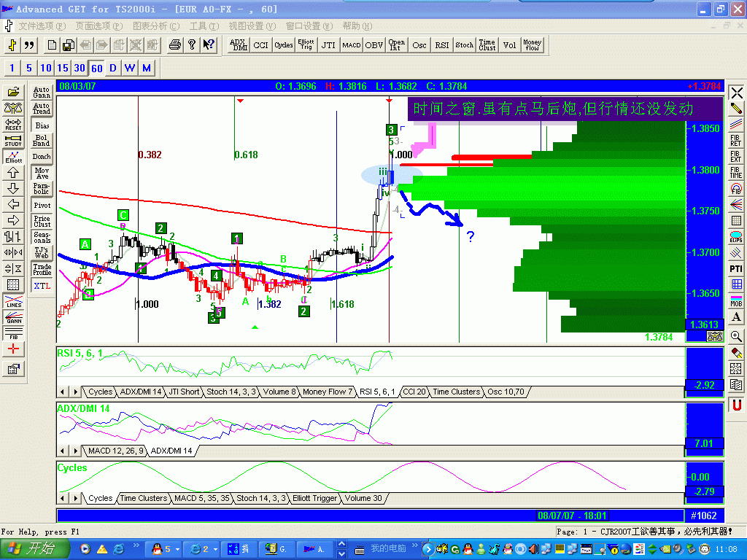Enable the 5-minute timeframe button
The image size is (747, 560).
(30, 68)
